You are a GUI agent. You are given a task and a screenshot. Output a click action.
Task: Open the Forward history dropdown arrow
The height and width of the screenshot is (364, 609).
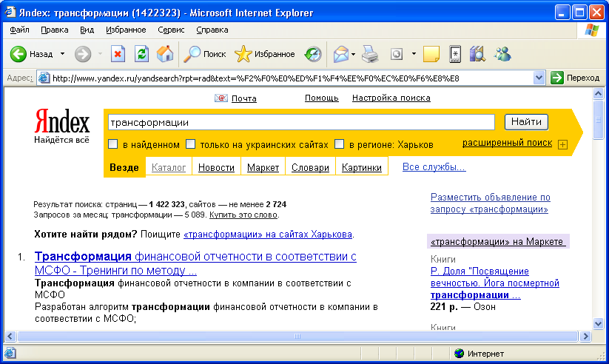[x=100, y=54]
